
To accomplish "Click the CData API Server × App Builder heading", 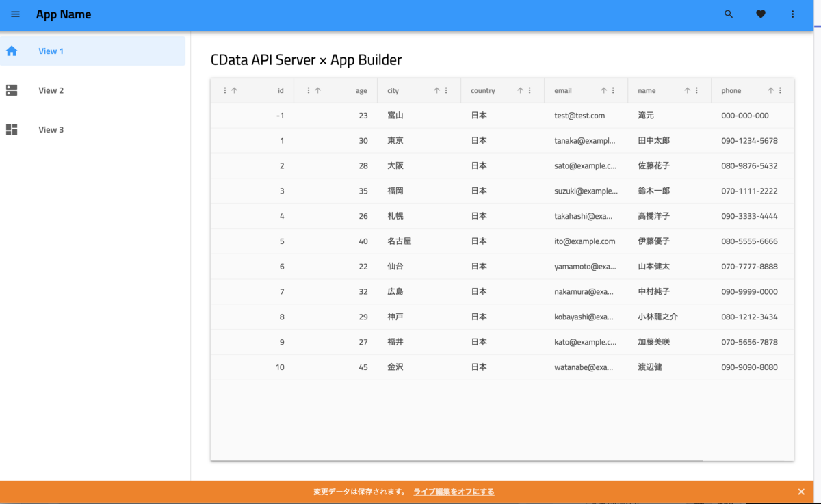I will [306, 60].
